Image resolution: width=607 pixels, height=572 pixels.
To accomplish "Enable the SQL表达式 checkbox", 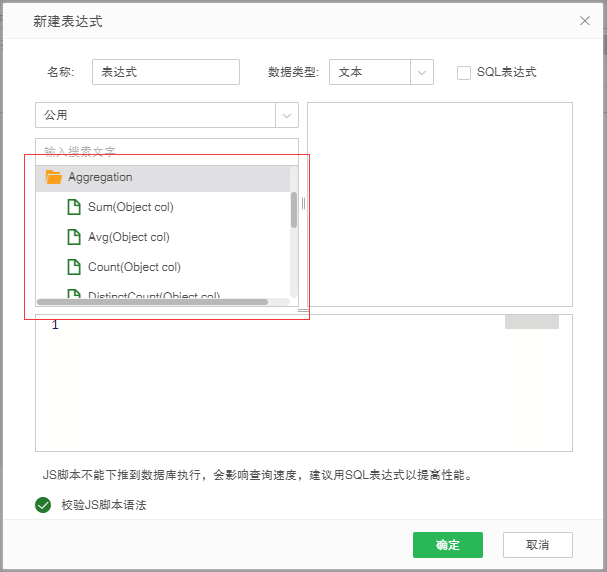I will [x=464, y=72].
